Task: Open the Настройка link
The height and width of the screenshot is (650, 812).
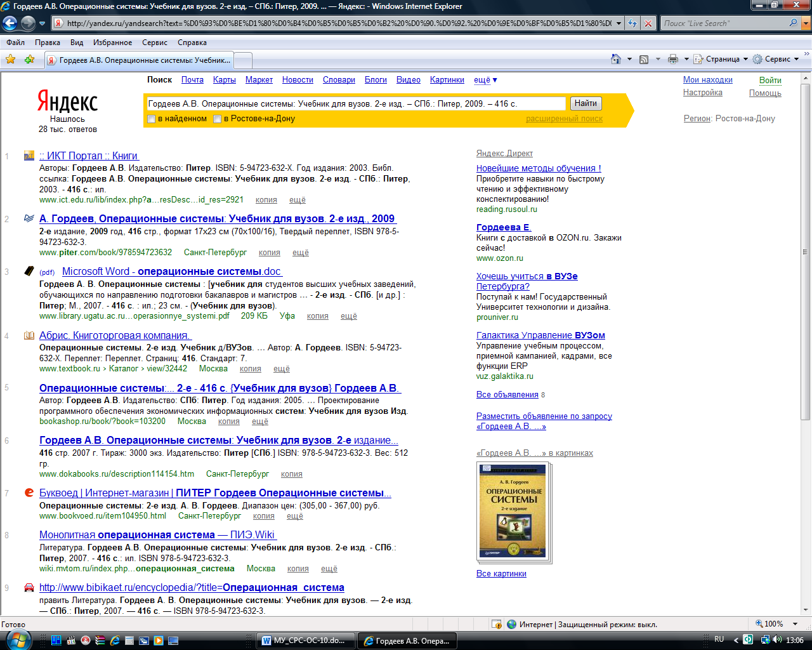Action: pos(702,92)
